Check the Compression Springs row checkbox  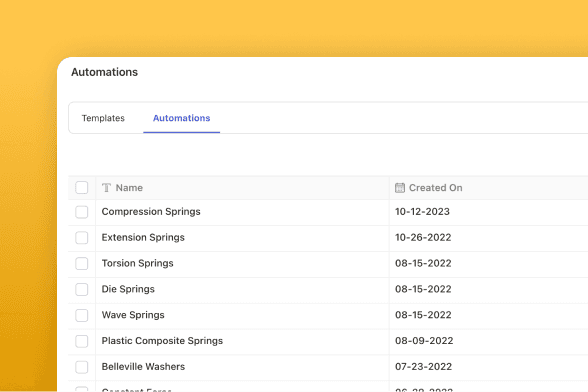pos(82,212)
